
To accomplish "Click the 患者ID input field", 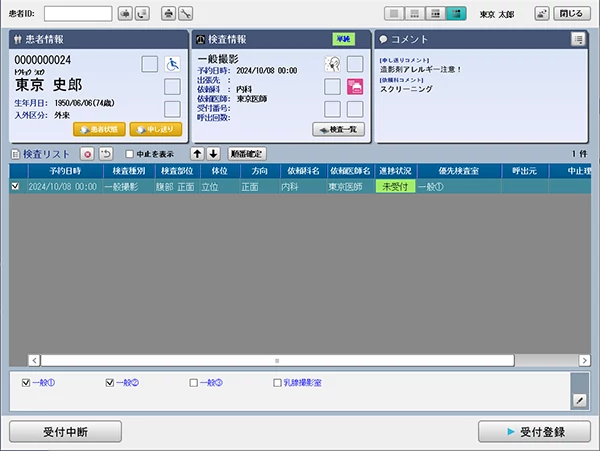I will (x=78, y=14).
